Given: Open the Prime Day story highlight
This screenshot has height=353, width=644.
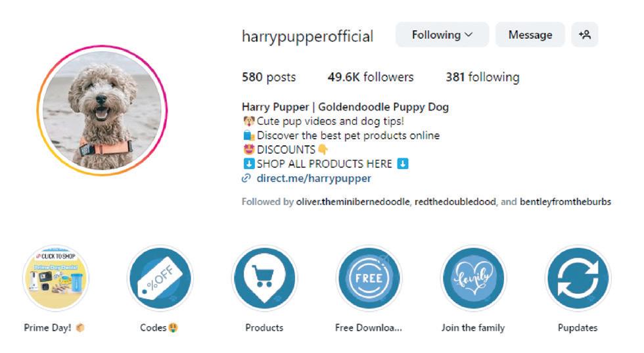Looking at the screenshot, I should pos(55,278).
